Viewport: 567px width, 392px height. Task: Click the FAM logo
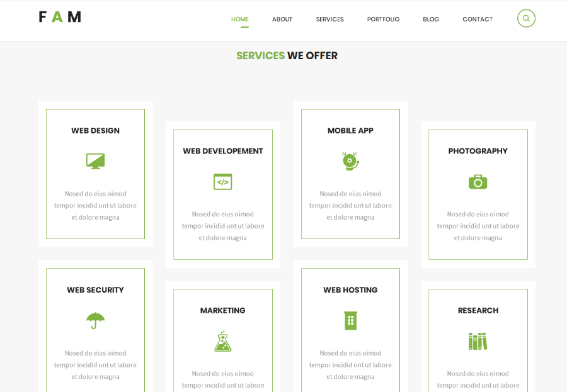(60, 17)
